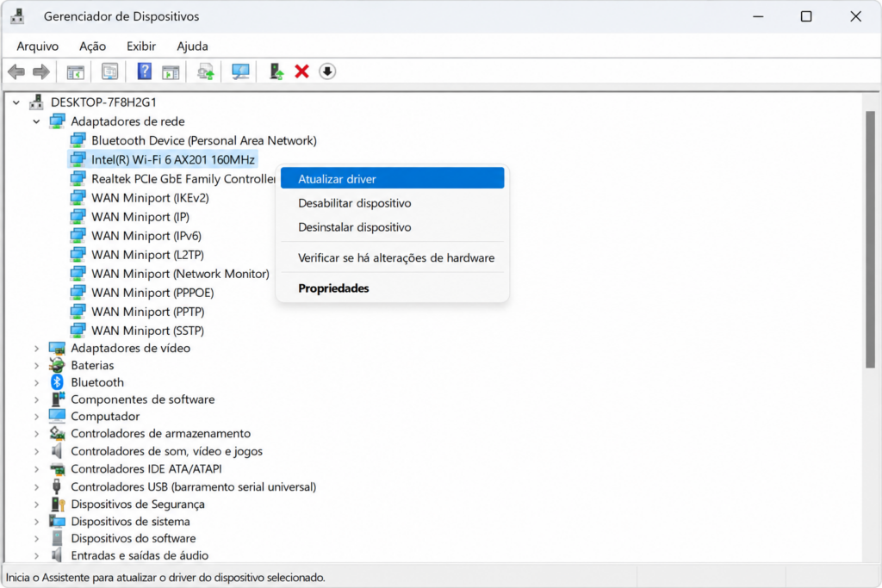Viewport: 882px width, 588px height.
Task: Click the Baterias category icon
Action: [x=57, y=365]
